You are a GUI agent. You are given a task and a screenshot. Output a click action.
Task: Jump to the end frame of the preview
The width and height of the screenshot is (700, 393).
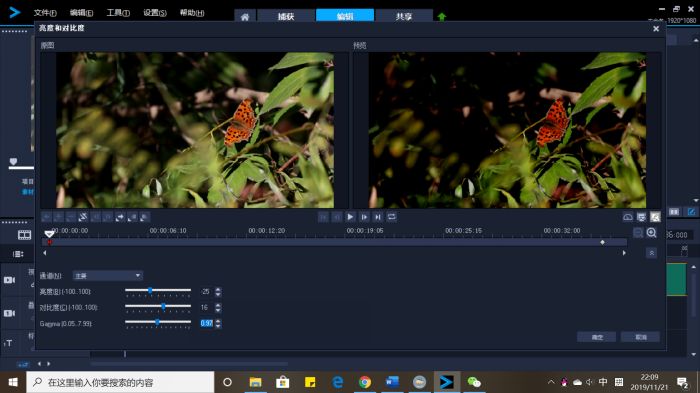point(378,217)
